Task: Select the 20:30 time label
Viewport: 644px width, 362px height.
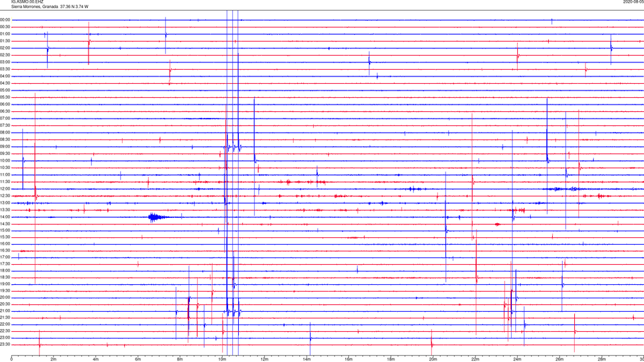Action: 5,304
